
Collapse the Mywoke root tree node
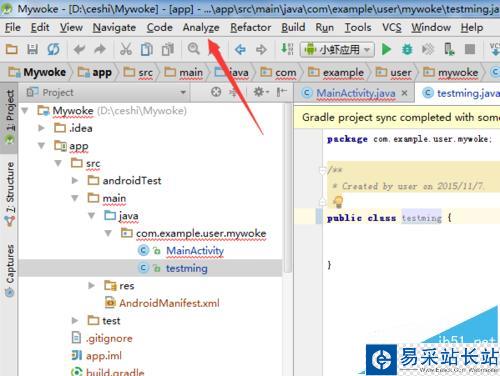point(25,110)
